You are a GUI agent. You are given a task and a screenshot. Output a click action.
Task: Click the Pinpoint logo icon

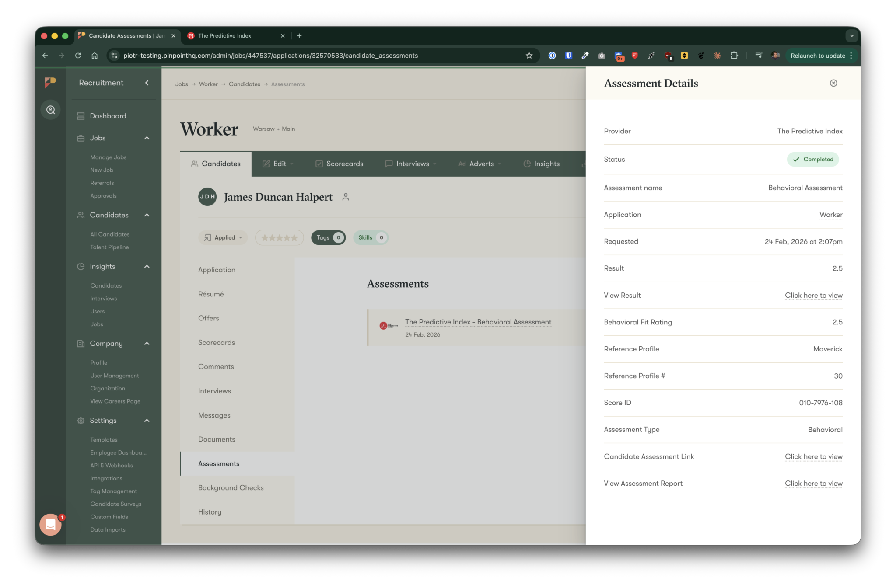[50, 82]
